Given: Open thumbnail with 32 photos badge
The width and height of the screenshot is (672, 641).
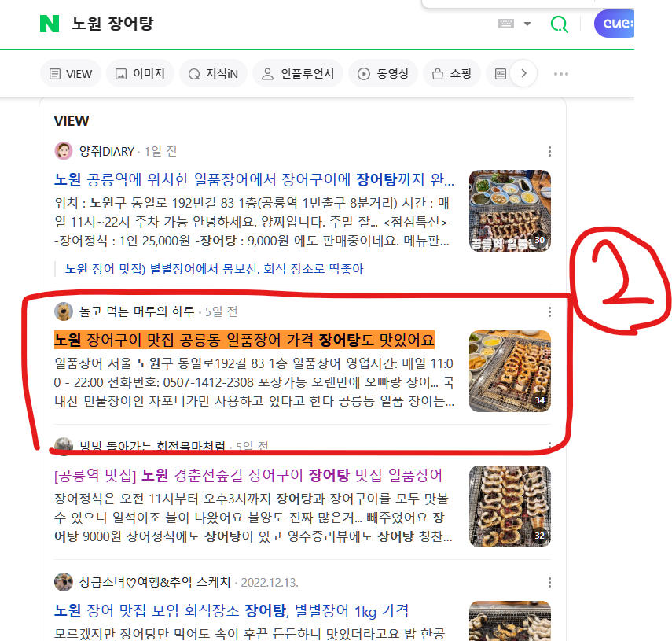Looking at the screenshot, I should [509, 506].
